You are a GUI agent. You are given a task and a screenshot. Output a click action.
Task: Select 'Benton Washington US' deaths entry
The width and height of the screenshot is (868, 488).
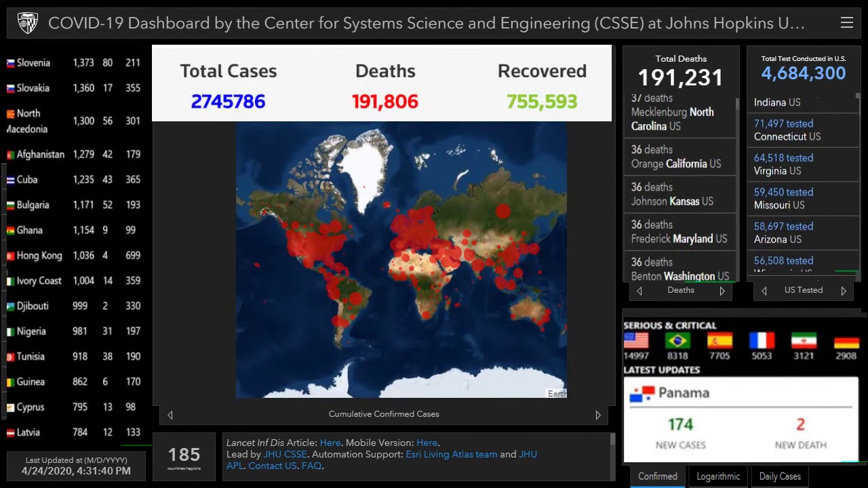[x=679, y=268]
